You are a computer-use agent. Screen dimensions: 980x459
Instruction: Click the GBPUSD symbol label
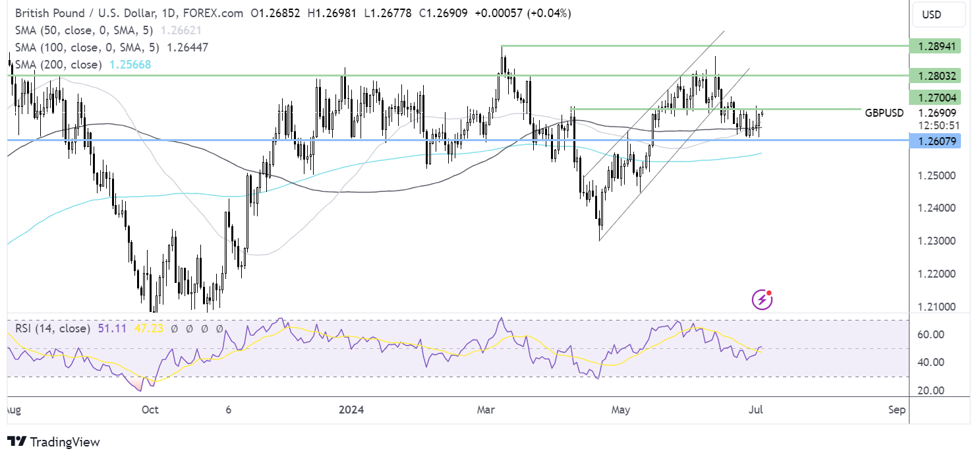[x=884, y=113]
